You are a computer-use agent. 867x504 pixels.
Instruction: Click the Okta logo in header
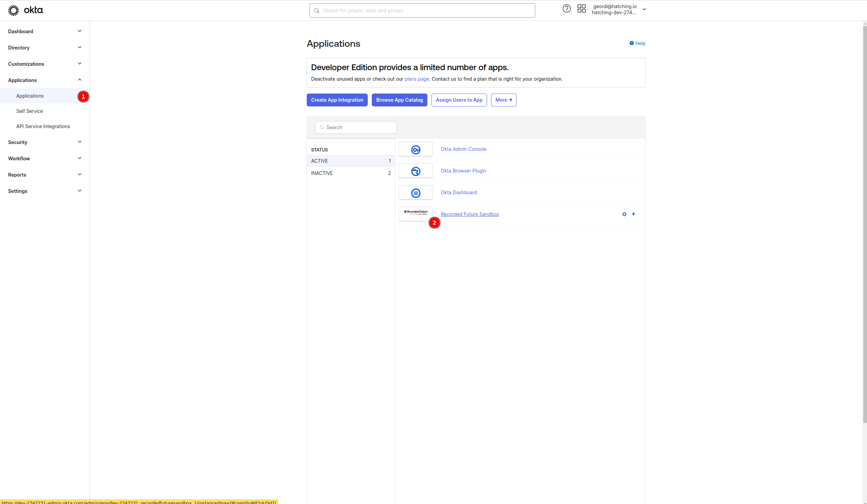pos(25,10)
